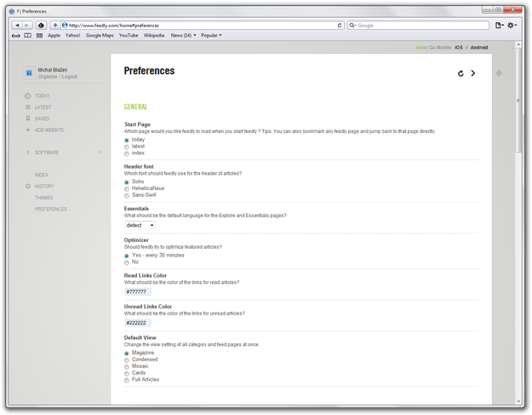Click the user avatar icon in sidebar

point(29,72)
